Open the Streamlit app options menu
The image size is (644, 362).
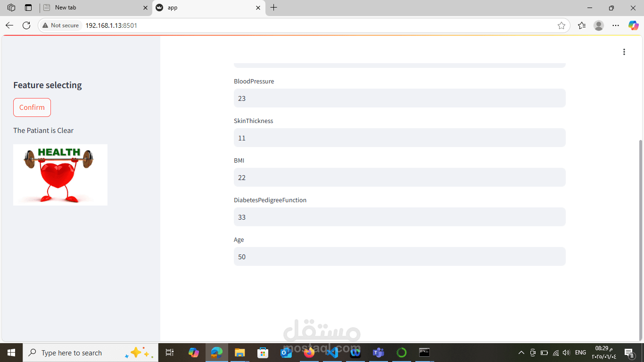coord(624,51)
